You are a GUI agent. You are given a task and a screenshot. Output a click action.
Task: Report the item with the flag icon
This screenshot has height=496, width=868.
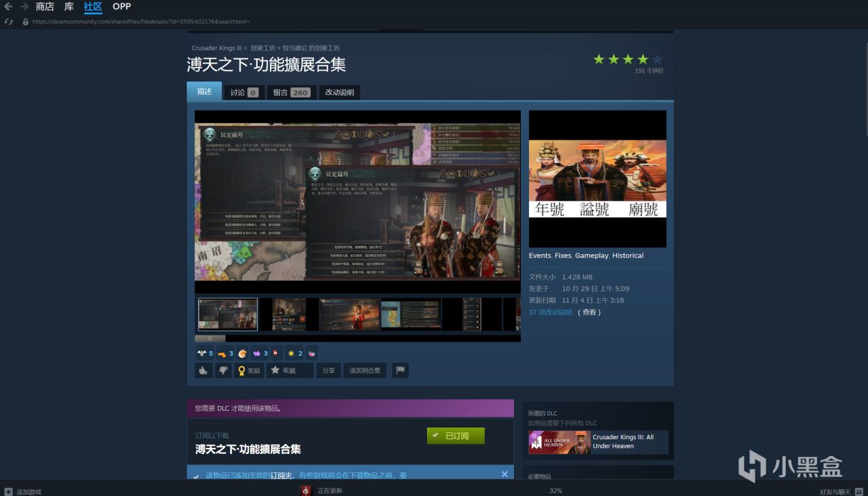coord(400,371)
